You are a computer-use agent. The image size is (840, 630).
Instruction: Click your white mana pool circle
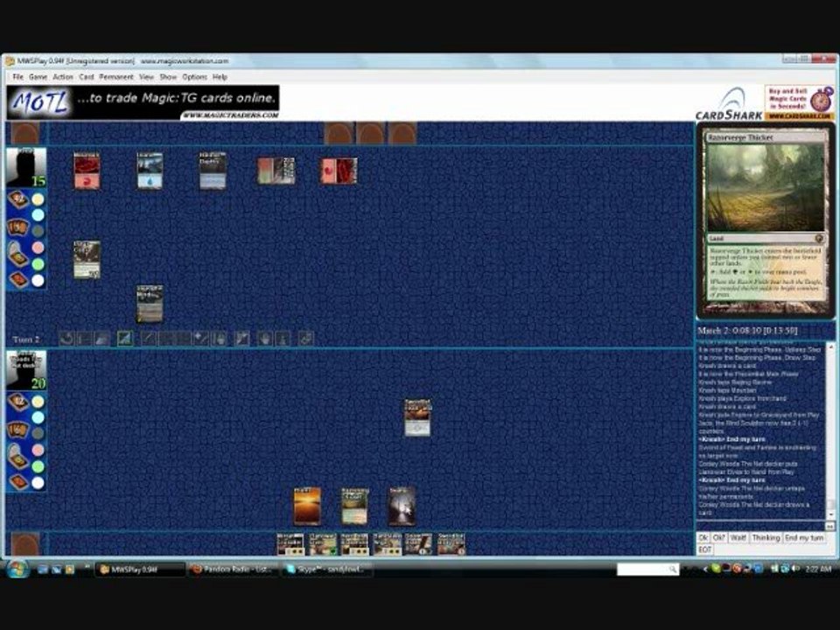pyautogui.click(x=38, y=483)
